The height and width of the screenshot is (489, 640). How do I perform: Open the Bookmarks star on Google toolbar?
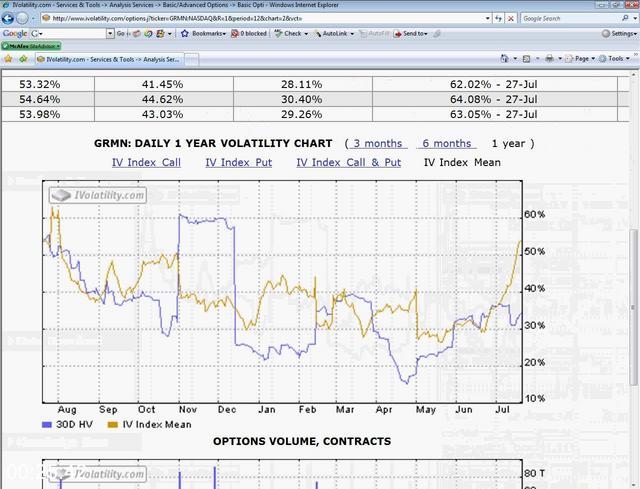184,33
